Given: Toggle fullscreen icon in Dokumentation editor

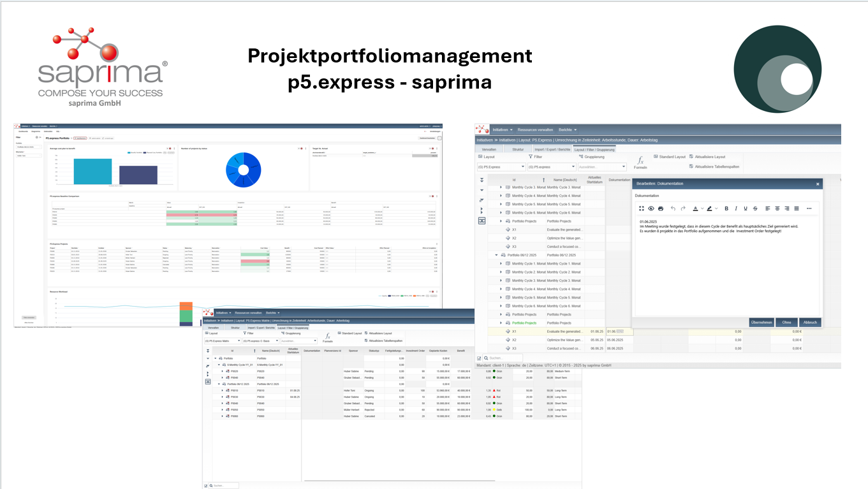Looking at the screenshot, I should pyautogui.click(x=642, y=208).
